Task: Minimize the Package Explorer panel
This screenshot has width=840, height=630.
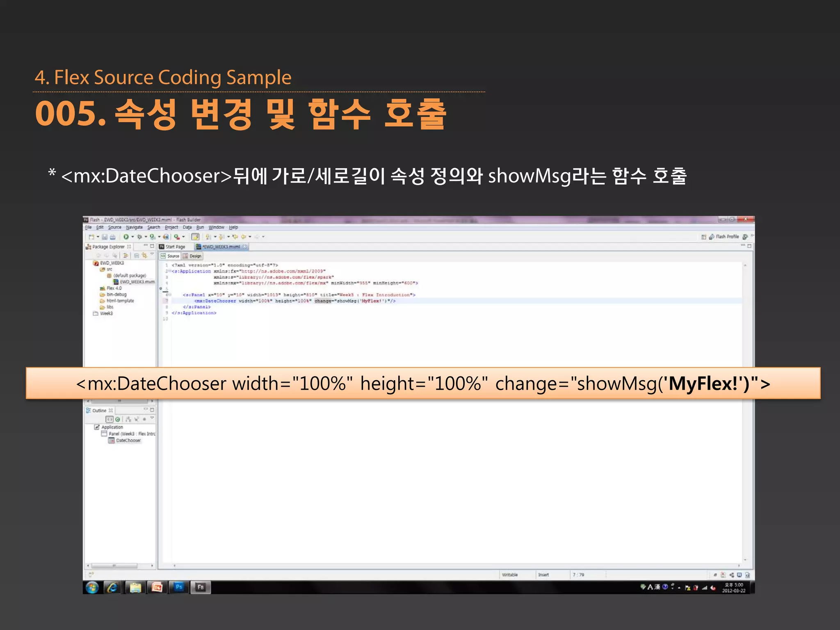Action: click(x=146, y=246)
